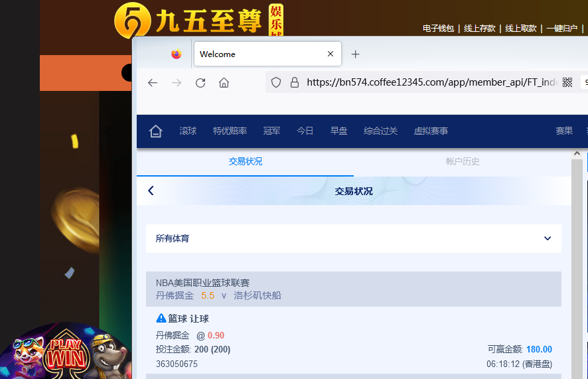Go back using the 交易状况 header chevron

point(151,191)
